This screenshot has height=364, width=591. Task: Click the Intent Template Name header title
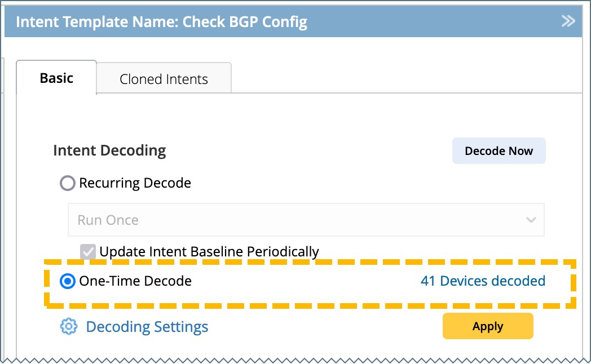[x=161, y=22]
